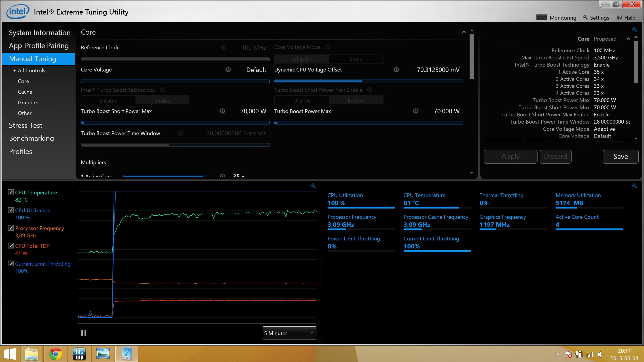Click Action Center flag in system tray
The height and width of the screenshot is (362, 644).
click(568, 354)
